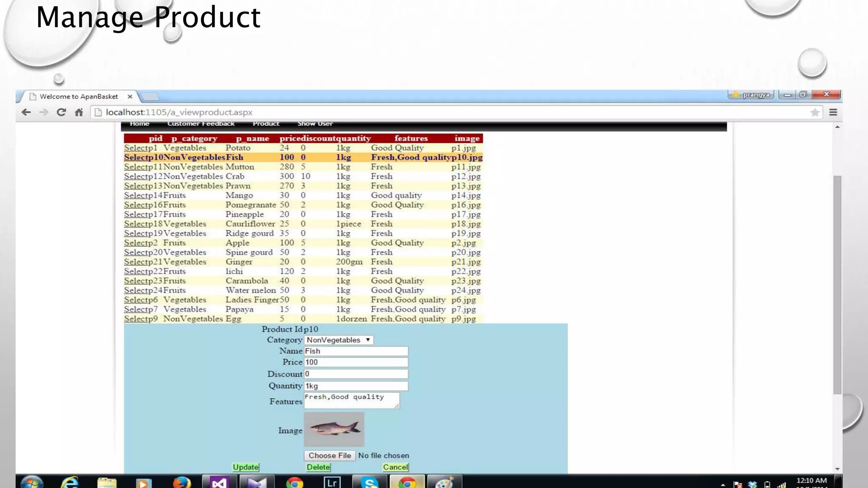Screen dimensions: 868x488
Task: Click the taskbar clock 12:10 AM
Action: (811, 481)
